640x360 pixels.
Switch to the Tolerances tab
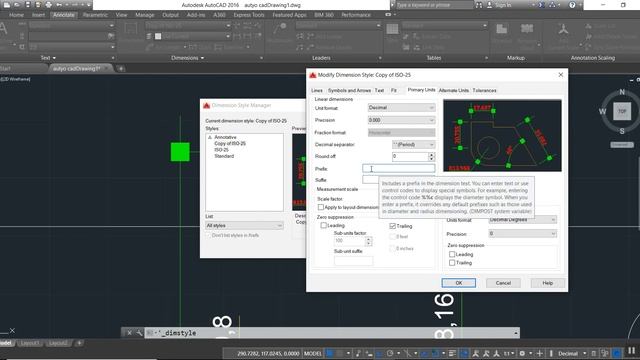(484, 91)
